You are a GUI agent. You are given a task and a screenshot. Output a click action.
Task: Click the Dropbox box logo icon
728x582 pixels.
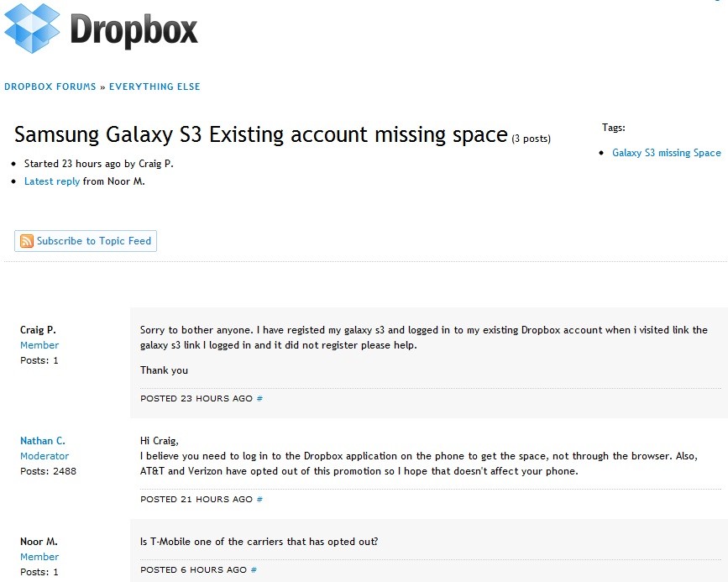click(x=32, y=28)
